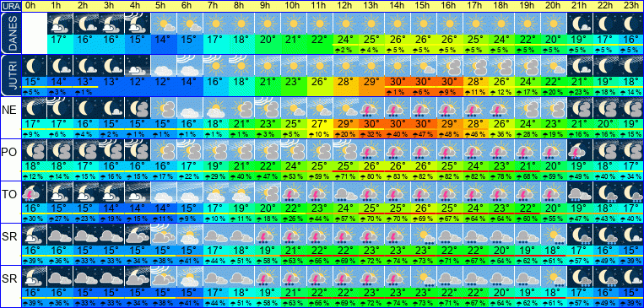Image resolution: width=644 pixels, height=308 pixels.
Task: Click TO 11h precipitation 44 %
Action: (x=320, y=219)
